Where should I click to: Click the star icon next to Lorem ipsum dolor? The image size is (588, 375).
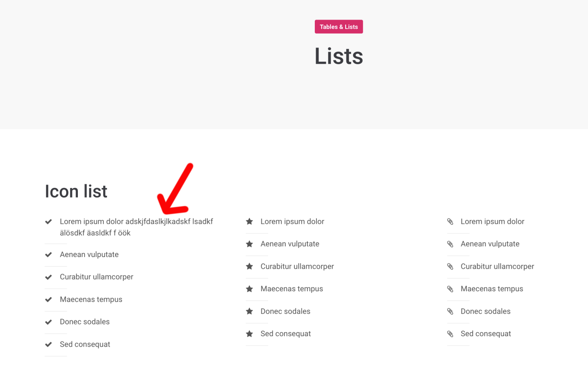(x=249, y=222)
